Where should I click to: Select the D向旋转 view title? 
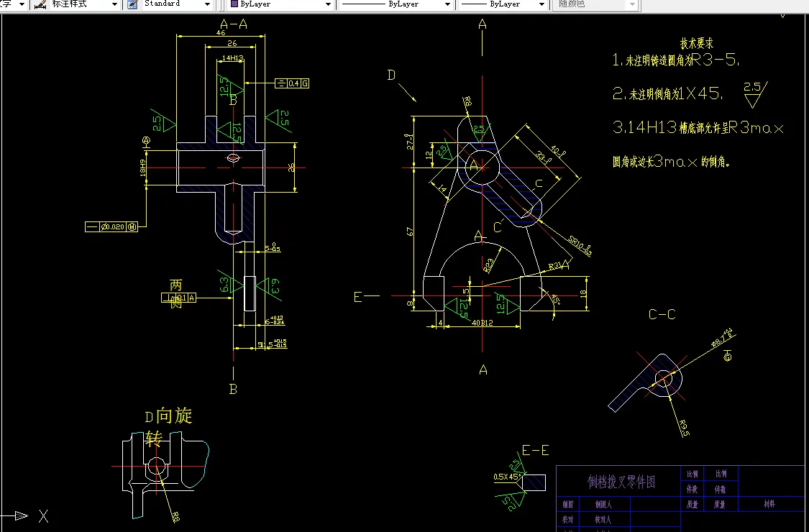pos(168,426)
